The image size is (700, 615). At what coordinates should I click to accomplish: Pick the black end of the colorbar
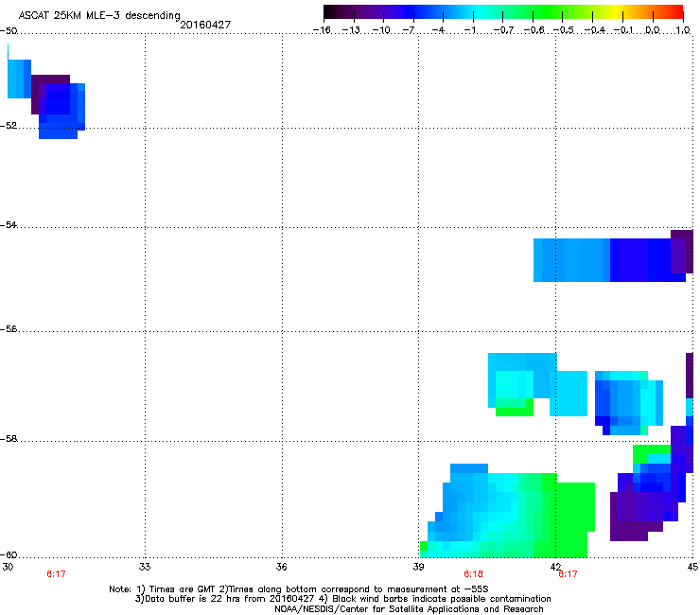pos(329,11)
